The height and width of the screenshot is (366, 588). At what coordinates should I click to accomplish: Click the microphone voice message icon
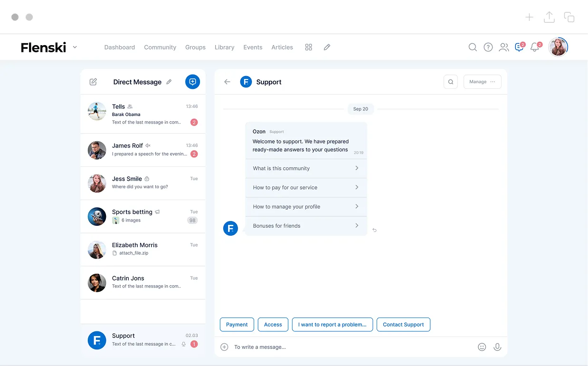click(x=497, y=347)
